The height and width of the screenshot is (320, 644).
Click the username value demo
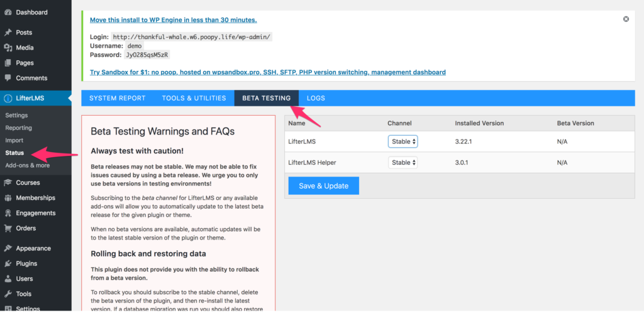pyautogui.click(x=135, y=46)
